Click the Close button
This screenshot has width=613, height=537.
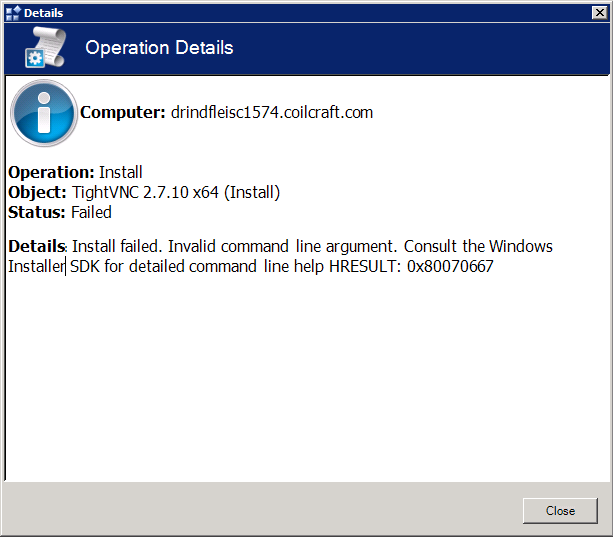tap(560, 511)
